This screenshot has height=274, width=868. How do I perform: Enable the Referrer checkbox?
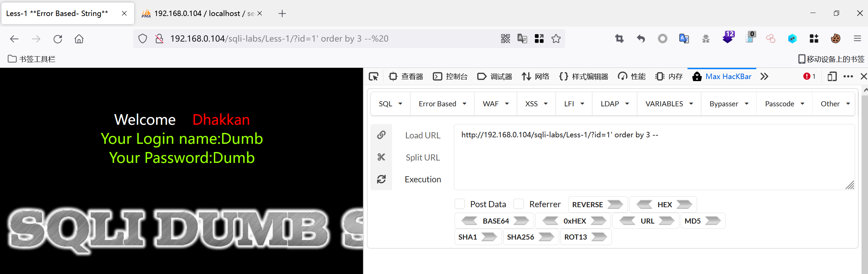tap(519, 204)
